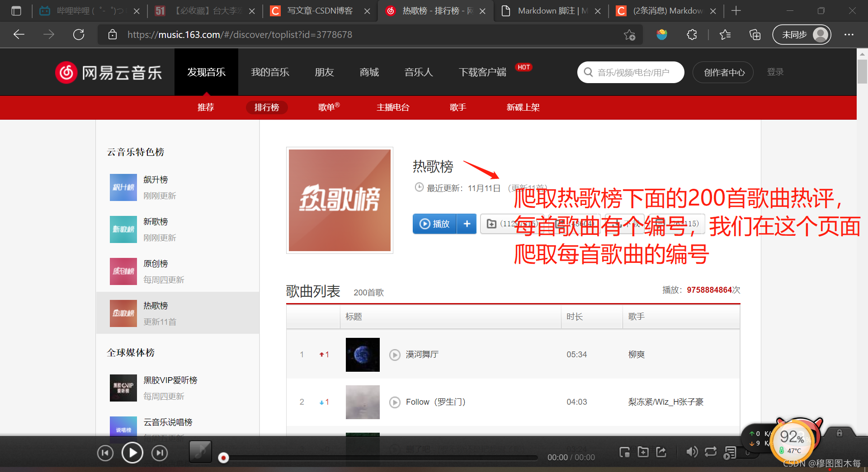
Task: Open 飙升榜 chart in sidebar
Action: click(156, 180)
